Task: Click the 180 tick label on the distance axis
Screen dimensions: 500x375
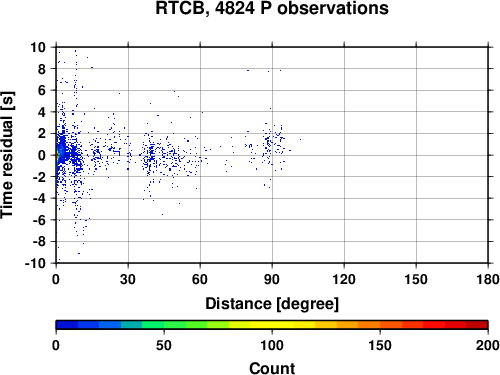Action: pyautogui.click(x=487, y=279)
